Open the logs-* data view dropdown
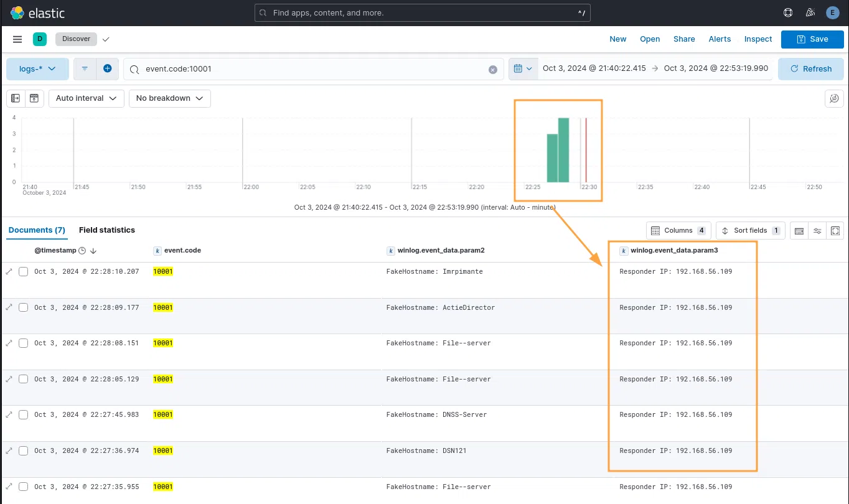Viewport: 849px width, 504px height. point(37,68)
